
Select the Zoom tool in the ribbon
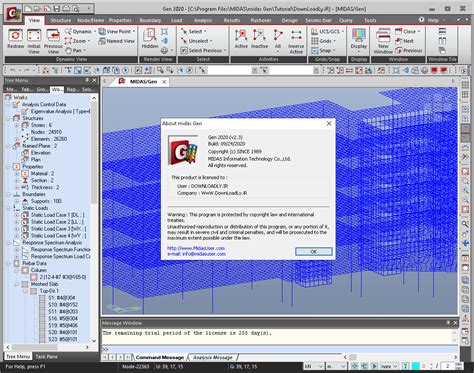pyautogui.click(x=77, y=41)
